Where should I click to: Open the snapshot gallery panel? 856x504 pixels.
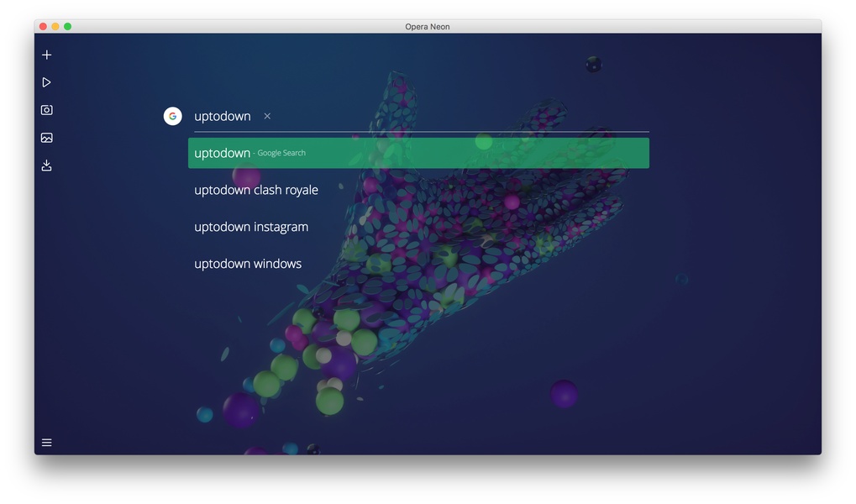point(47,138)
